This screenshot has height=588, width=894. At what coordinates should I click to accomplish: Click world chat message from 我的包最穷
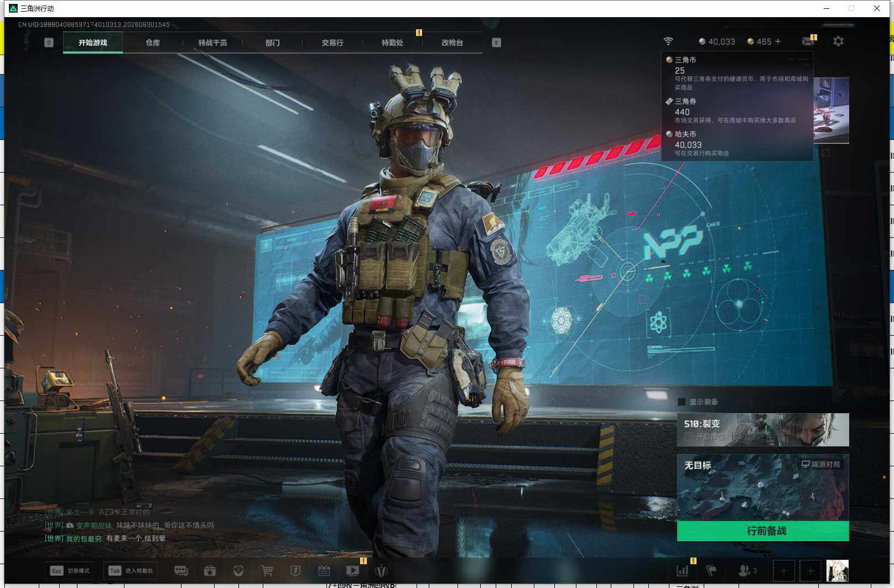pyautogui.click(x=105, y=538)
